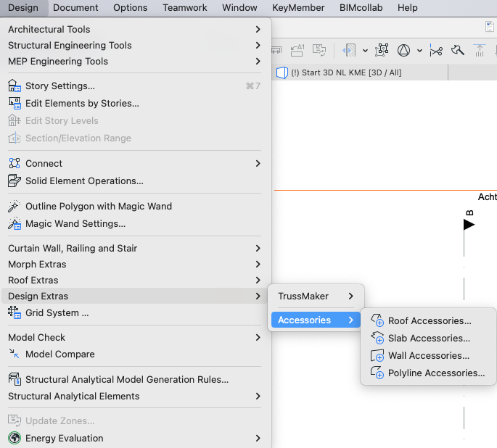Click the Outline Polygon with Magic Wand icon
The height and width of the screenshot is (448, 497).
[15, 206]
